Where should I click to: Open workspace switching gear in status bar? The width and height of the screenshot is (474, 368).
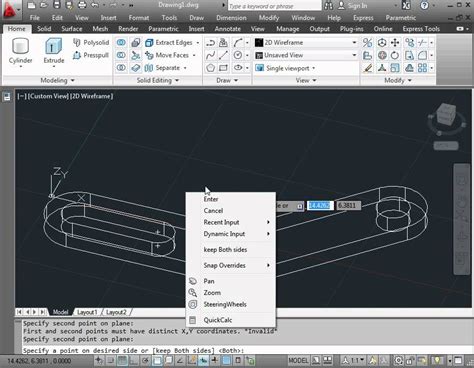click(399, 360)
